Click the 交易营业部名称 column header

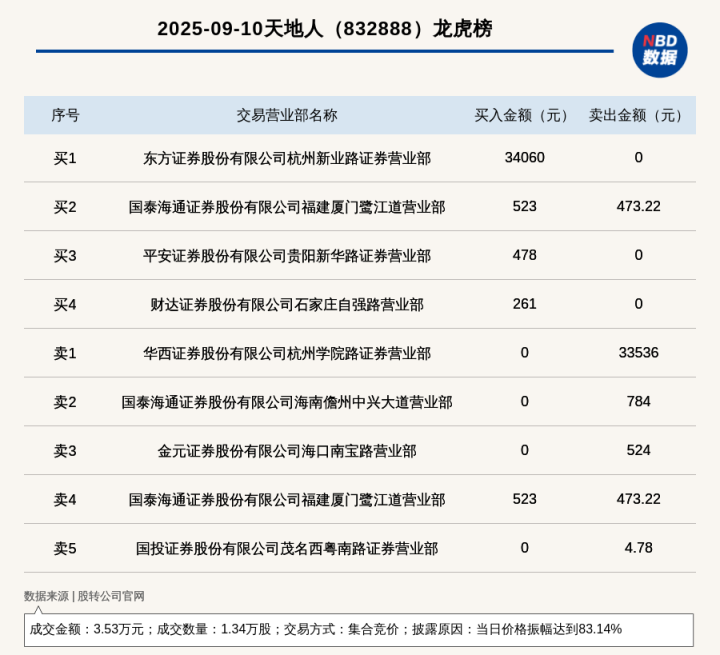[287, 115]
